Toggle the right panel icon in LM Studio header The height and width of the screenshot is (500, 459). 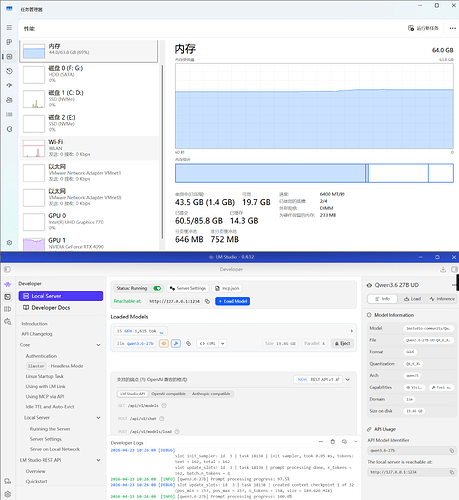[454, 269]
